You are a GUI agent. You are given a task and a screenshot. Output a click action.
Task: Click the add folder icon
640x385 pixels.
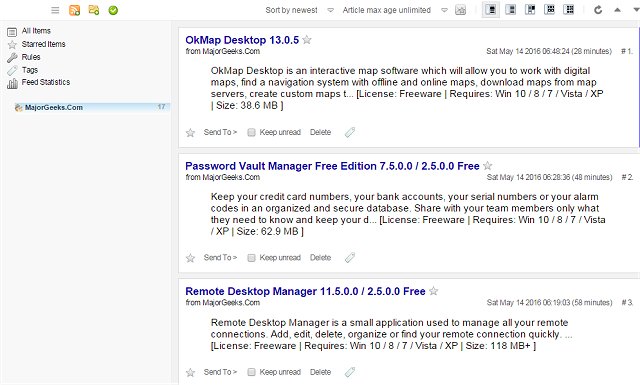[94, 10]
